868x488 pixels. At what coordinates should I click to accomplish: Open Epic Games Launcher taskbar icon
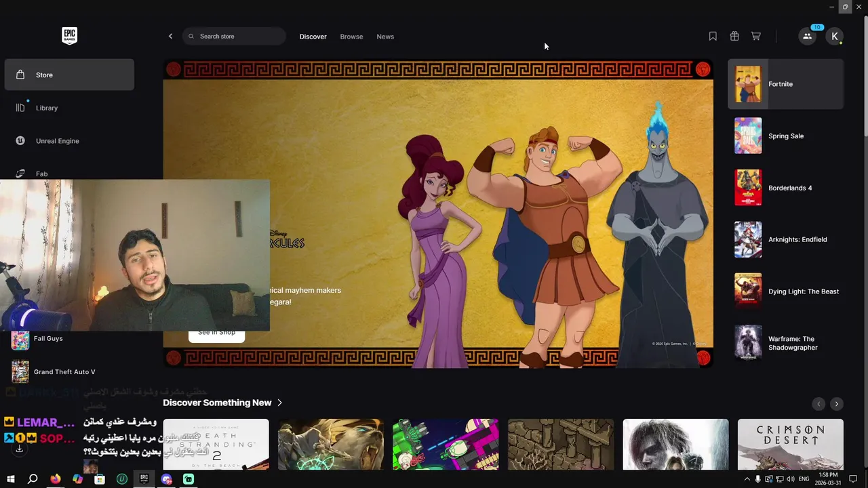pos(144,479)
